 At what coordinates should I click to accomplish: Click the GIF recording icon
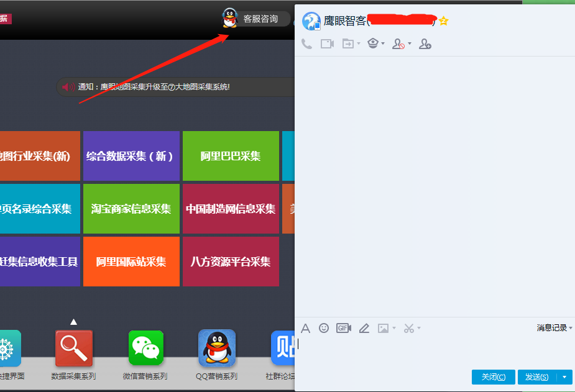pos(344,328)
